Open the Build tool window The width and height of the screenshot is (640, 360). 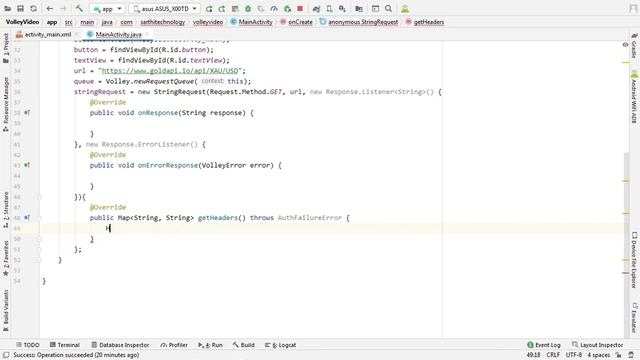point(244,345)
